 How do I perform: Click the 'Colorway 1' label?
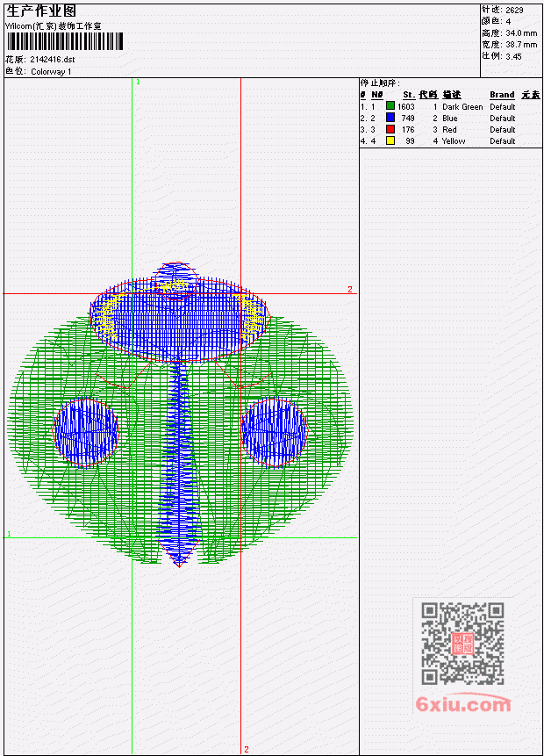click(x=51, y=71)
